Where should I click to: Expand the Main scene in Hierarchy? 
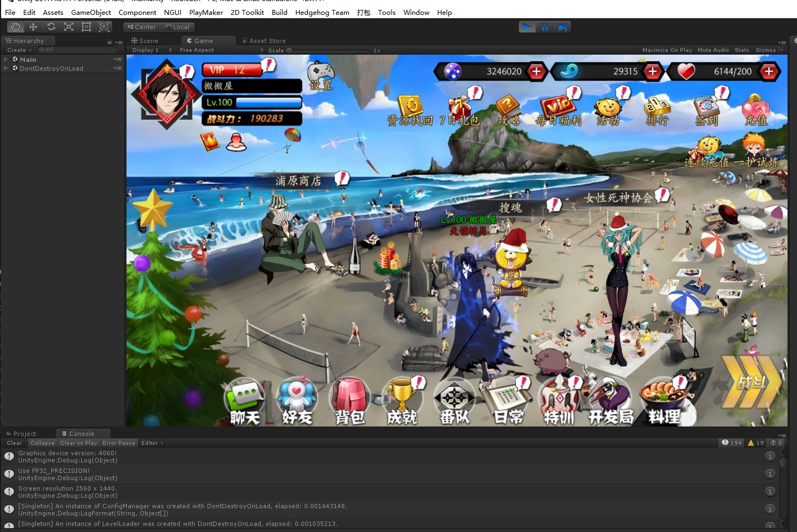(6, 60)
